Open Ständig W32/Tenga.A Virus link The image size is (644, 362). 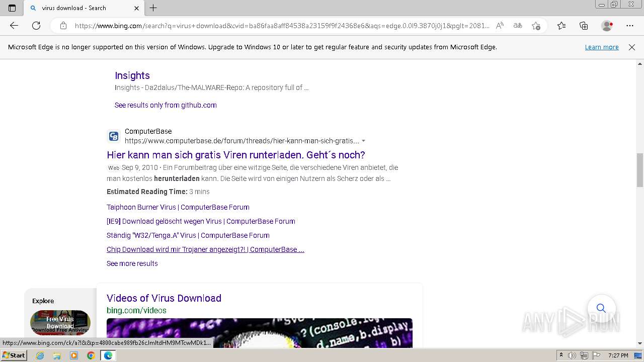tap(188, 235)
